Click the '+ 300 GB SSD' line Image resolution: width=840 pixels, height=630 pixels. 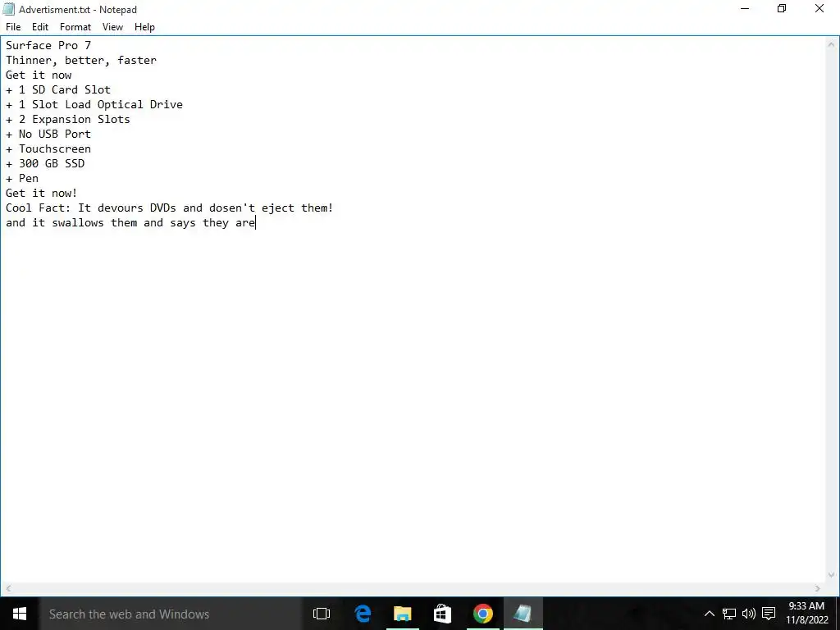[x=45, y=163]
